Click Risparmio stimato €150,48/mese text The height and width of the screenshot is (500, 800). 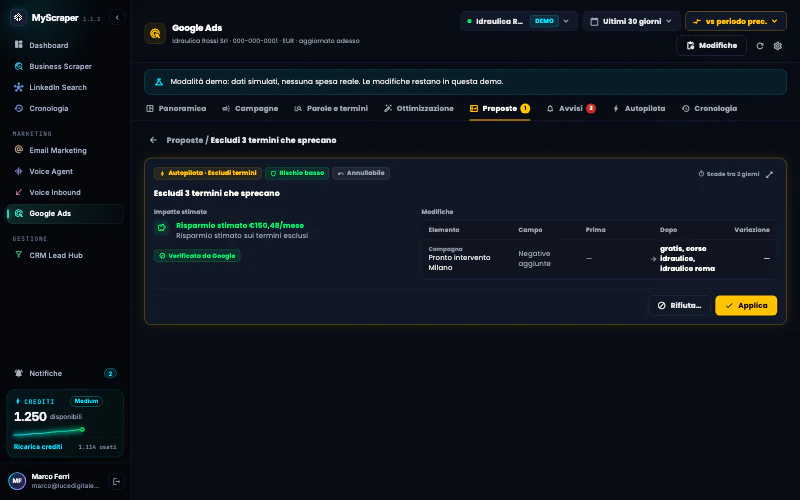point(240,225)
